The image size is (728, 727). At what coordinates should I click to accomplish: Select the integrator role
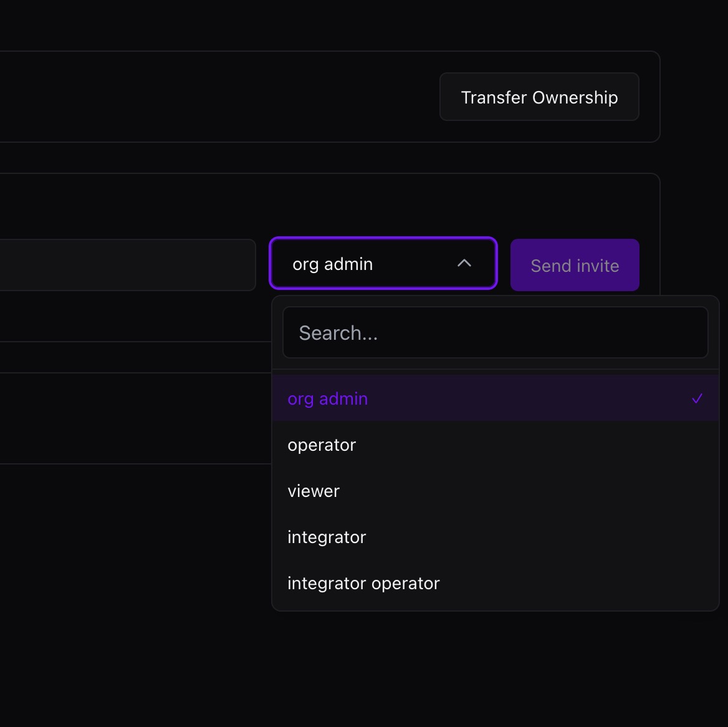[495, 537]
